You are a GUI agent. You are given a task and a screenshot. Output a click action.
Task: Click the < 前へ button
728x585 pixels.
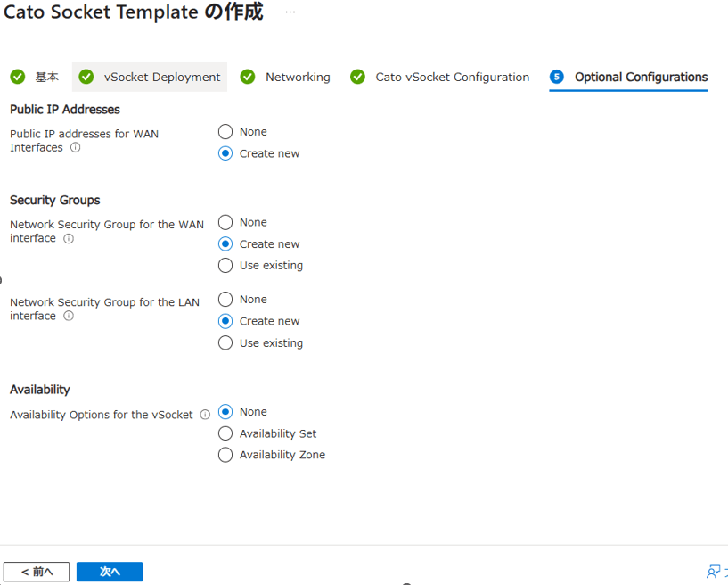(37, 572)
